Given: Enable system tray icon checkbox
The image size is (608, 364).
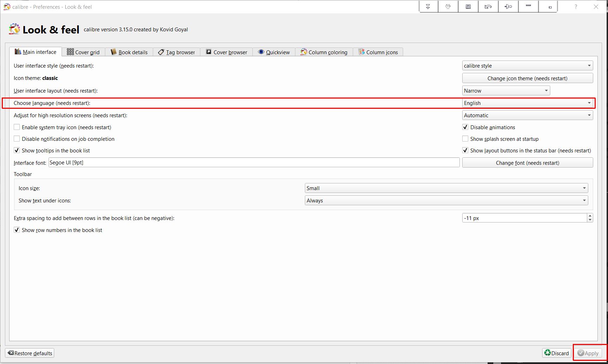Looking at the screenshot, I should click(x=17, y=127).
